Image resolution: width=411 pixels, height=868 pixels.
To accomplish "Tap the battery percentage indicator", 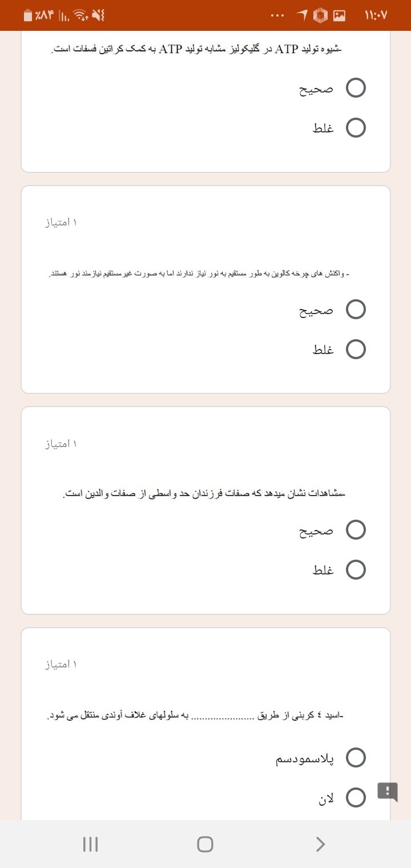I will (39, 15).
